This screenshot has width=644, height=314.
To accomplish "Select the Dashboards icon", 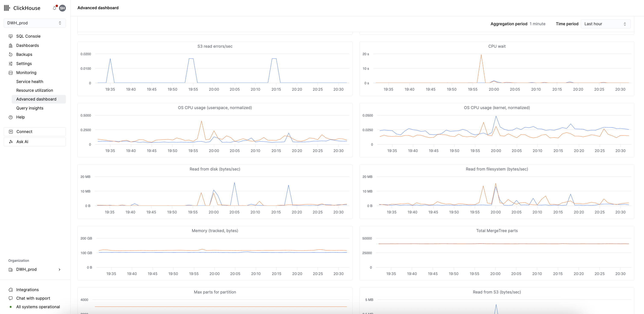I will click(10, 45).
